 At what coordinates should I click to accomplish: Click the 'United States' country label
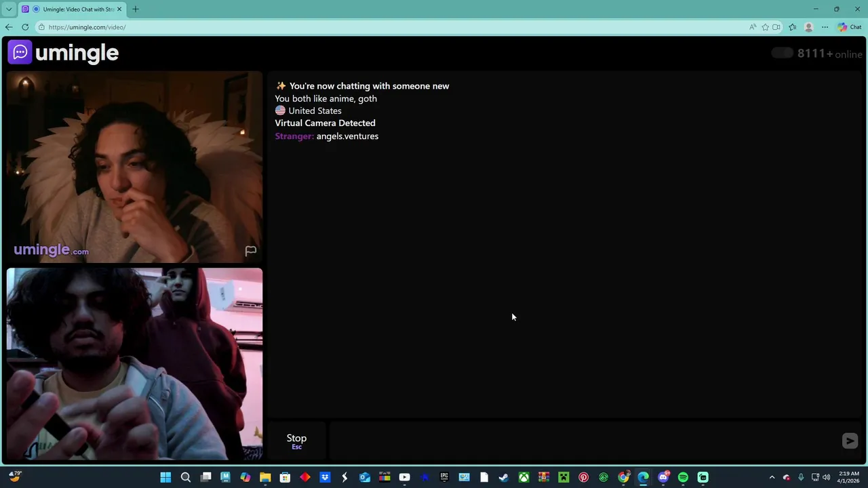pos(315,110)
